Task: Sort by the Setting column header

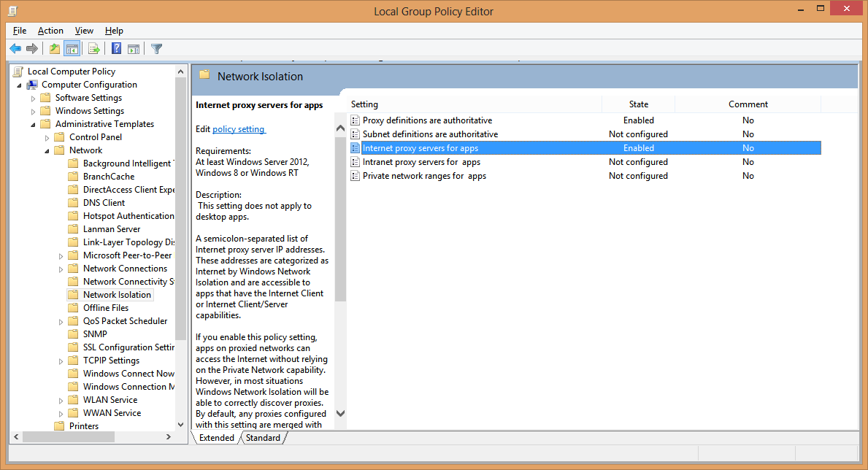Action: (x=476, y=104)
